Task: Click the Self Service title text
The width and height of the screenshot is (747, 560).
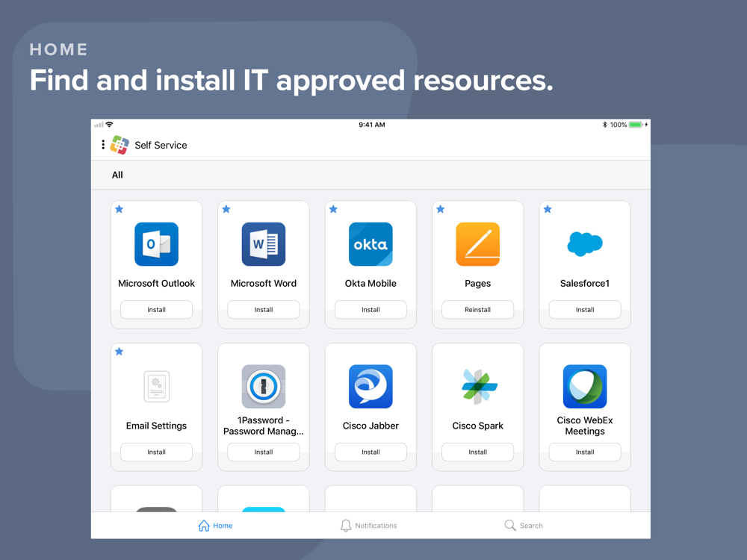Action: pos(161,146)
